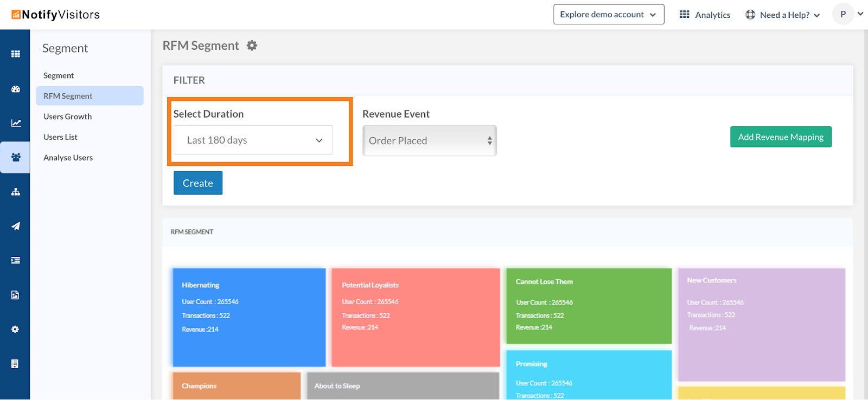The image size is (868, 400).
Task: Expand the Last 180 days duration dropdown
Action: point(253,140)
